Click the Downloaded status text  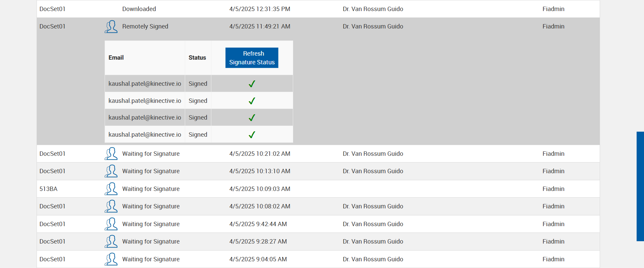click(x=139, y=9)
